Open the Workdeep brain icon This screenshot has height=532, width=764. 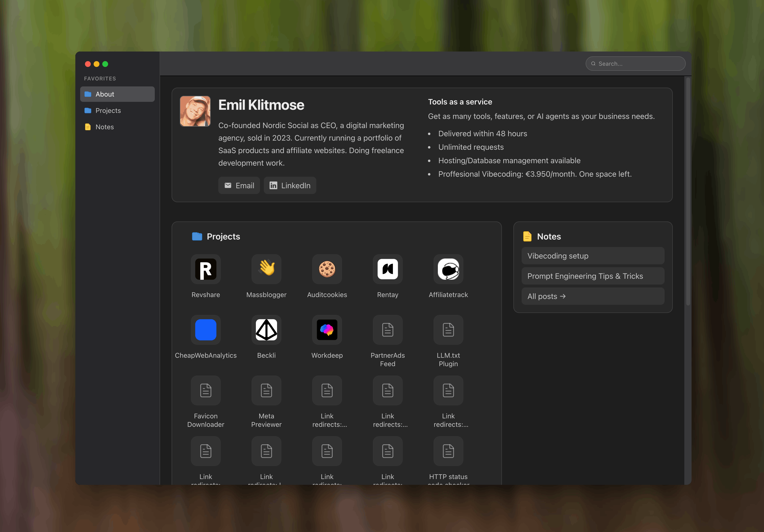[x=327, y=330]
